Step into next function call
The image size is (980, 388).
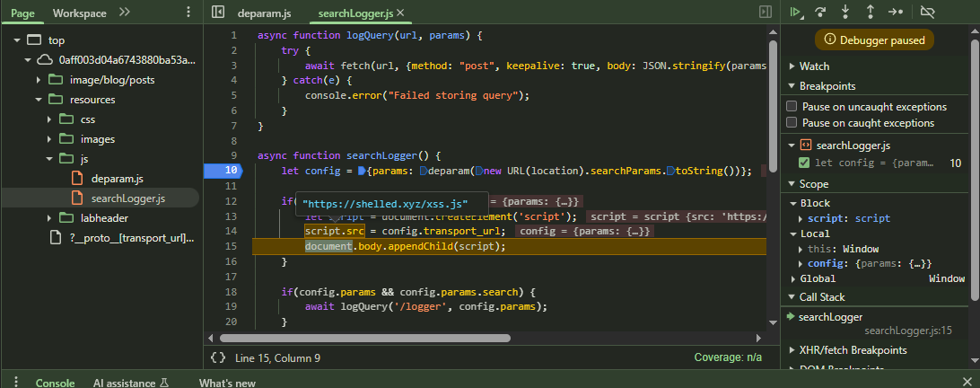[x=845, y=12]
